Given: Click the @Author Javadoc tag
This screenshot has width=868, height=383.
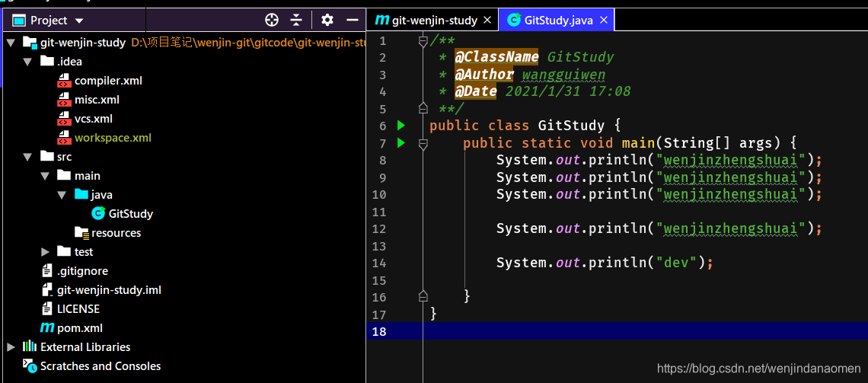Looking at the screenshot, I should 483,74.
